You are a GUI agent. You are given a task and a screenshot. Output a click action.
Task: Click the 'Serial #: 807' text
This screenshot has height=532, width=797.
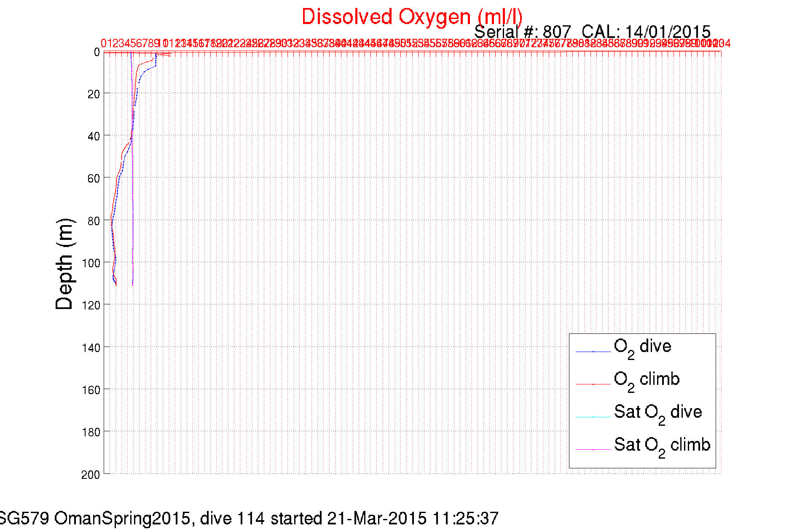pos(523,32)
